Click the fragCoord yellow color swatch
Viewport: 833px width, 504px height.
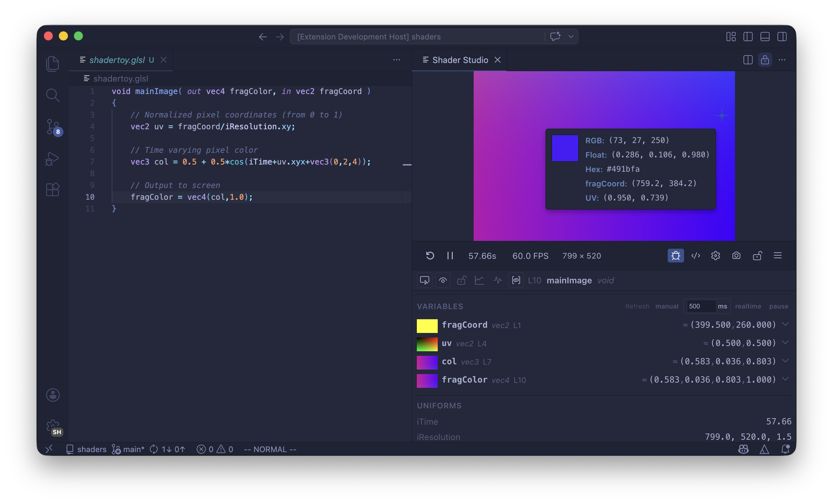(427, 326)
